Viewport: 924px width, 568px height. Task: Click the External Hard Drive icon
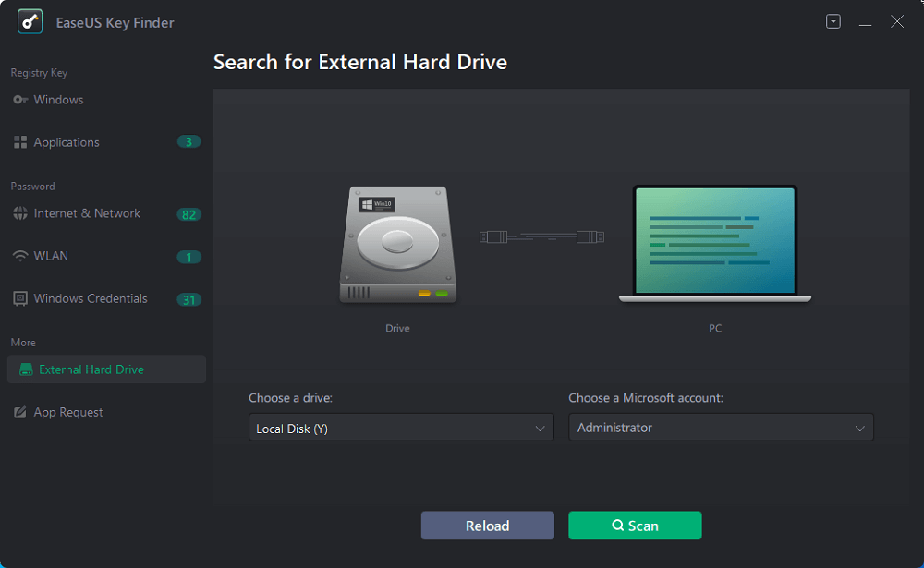pyautogui.click(x=26, y=369)
